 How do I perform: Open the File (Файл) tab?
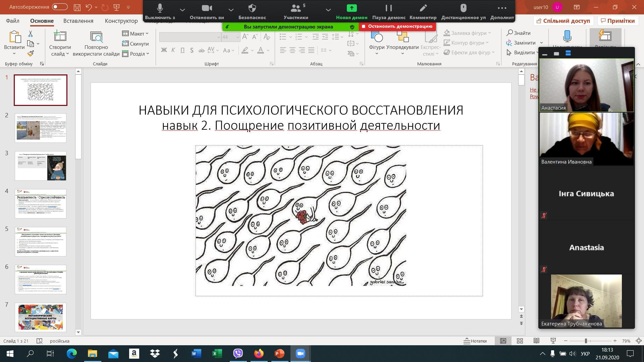point(12,21)
